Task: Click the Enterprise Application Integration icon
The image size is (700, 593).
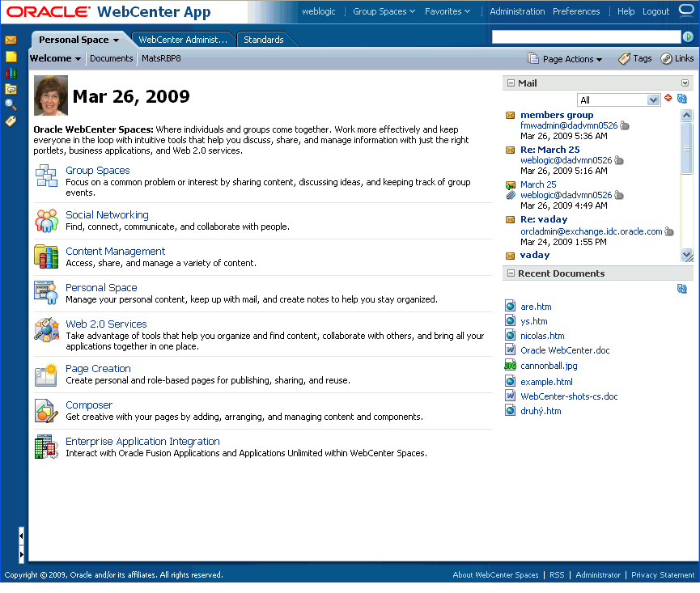Action: click(46, 447)
